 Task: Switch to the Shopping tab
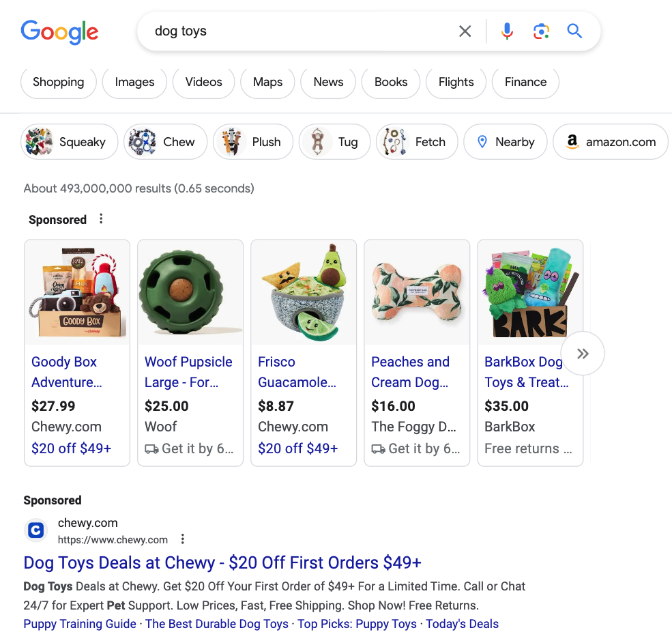58,82
